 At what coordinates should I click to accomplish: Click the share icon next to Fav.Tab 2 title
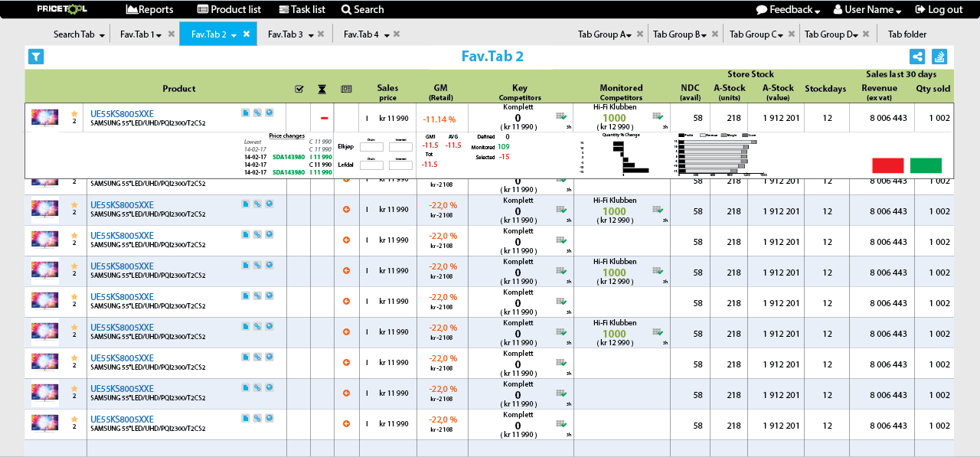pyautogui.click(x=917, y=57)
